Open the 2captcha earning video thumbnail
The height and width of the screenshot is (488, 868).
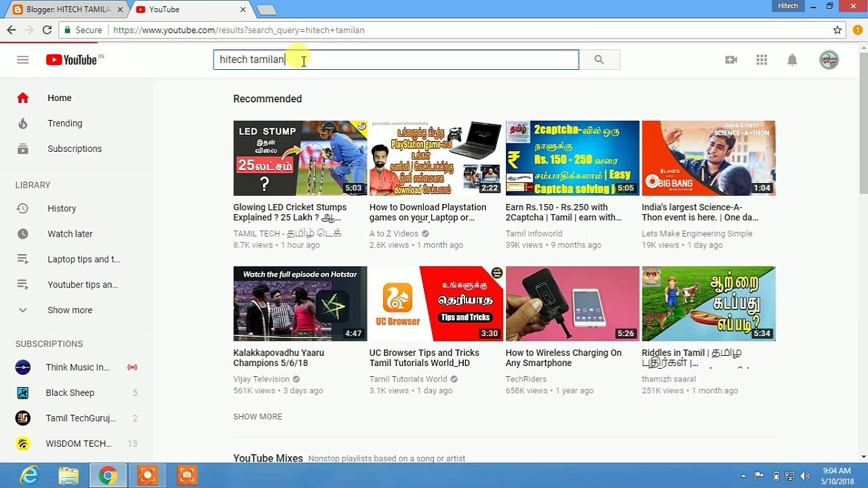(x=572, y=158)
